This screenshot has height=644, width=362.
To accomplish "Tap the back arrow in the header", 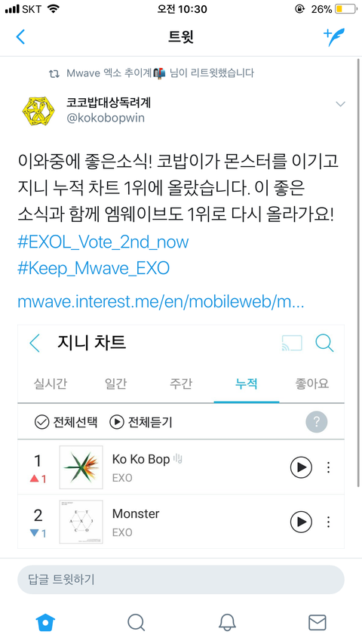I will pyautogui.click(x=20, y=36).
